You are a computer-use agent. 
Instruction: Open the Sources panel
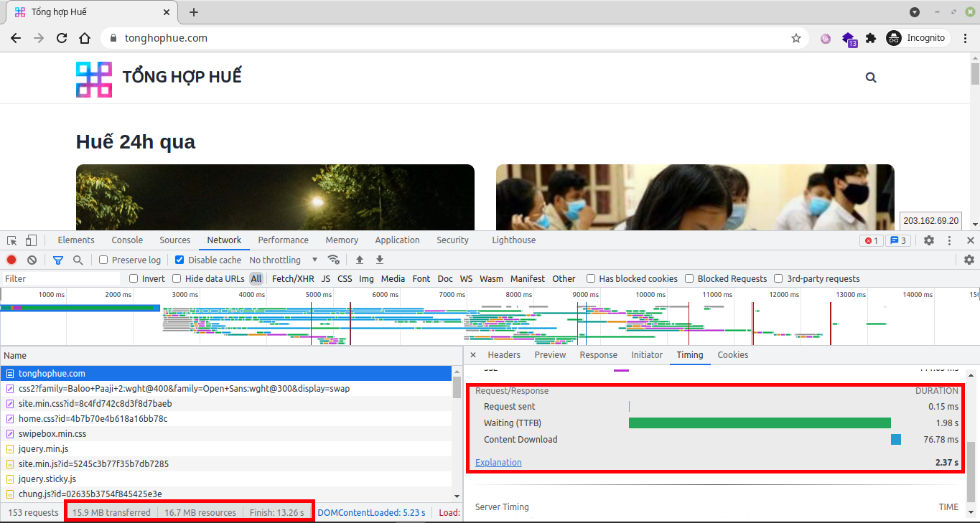click(x=175, y=240)
